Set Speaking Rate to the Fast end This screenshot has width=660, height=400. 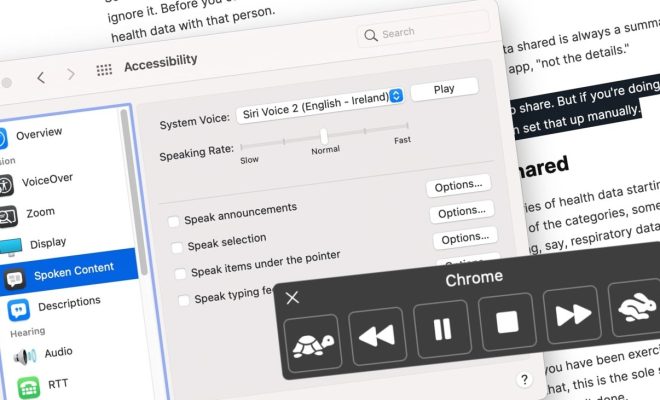pyautogui.click(x=407, y=125)
